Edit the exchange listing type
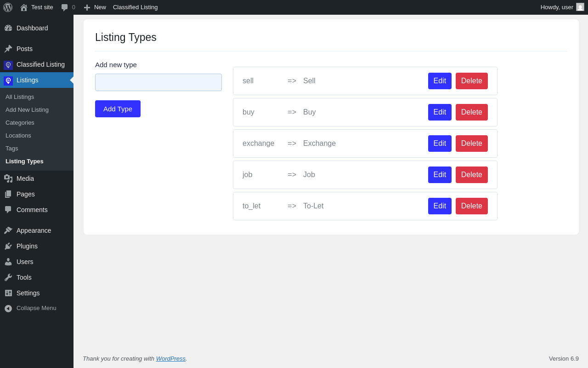 tap(440, 144)
